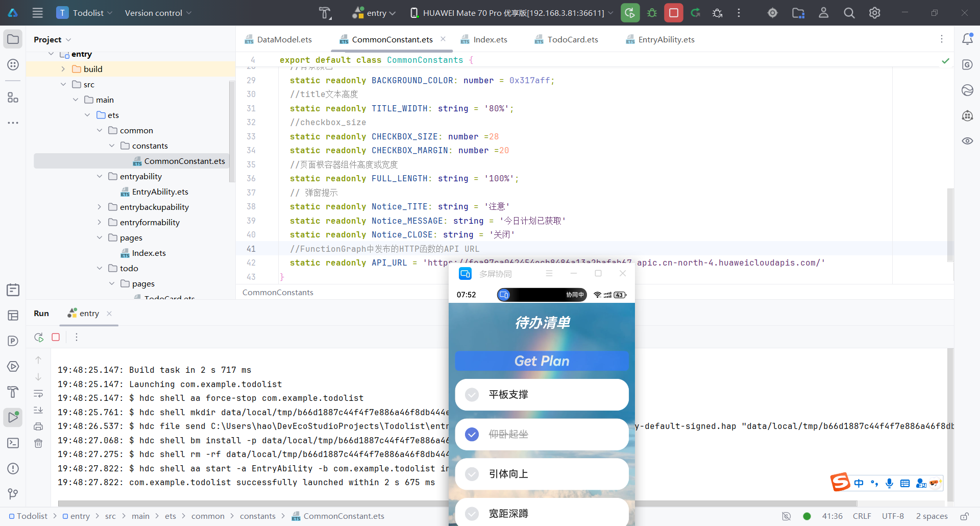Toggle read-only lock in status bar

pos(965,516)
